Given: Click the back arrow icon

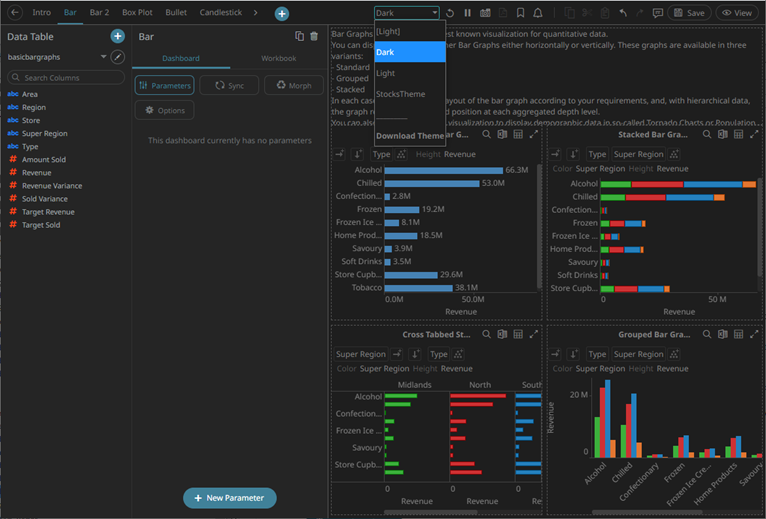Looking at the screenshot, I should pos(15,13).
